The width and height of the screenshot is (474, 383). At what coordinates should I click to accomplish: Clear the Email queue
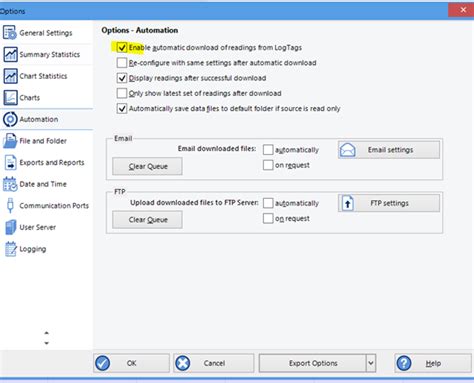[147, 166]
